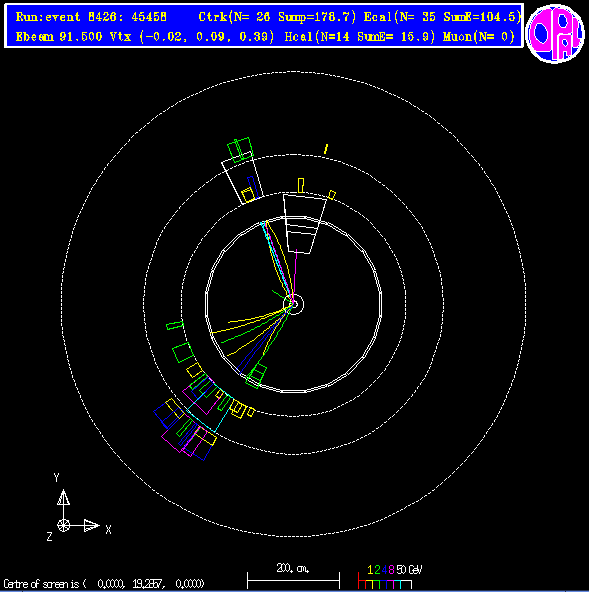589x592 pixels.
Task: Click the green hit boxes at upper left cluster
Action: click(241, 150)
